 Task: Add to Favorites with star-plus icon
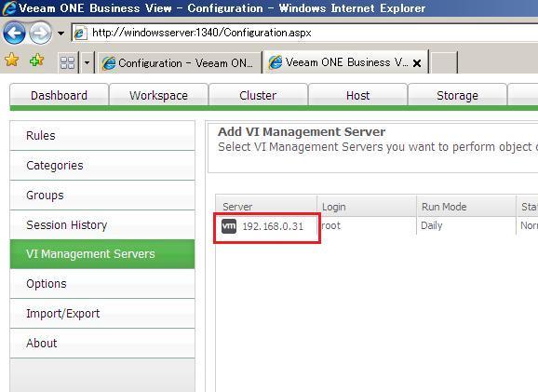tap(36, 61)
